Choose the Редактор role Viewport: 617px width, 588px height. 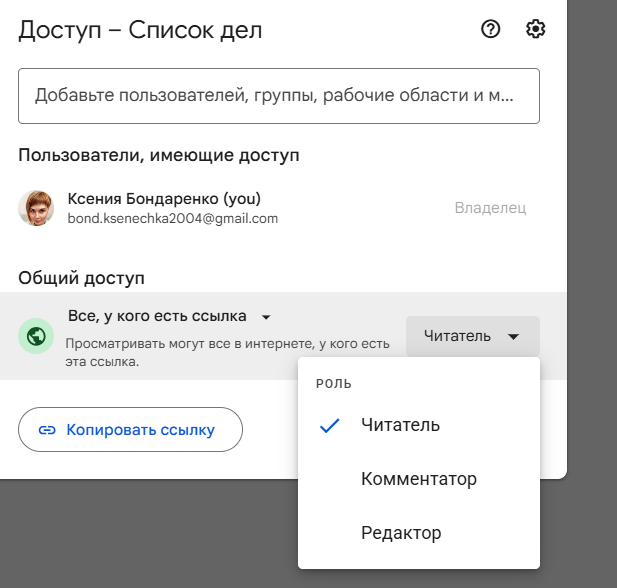tap(419, 533)
